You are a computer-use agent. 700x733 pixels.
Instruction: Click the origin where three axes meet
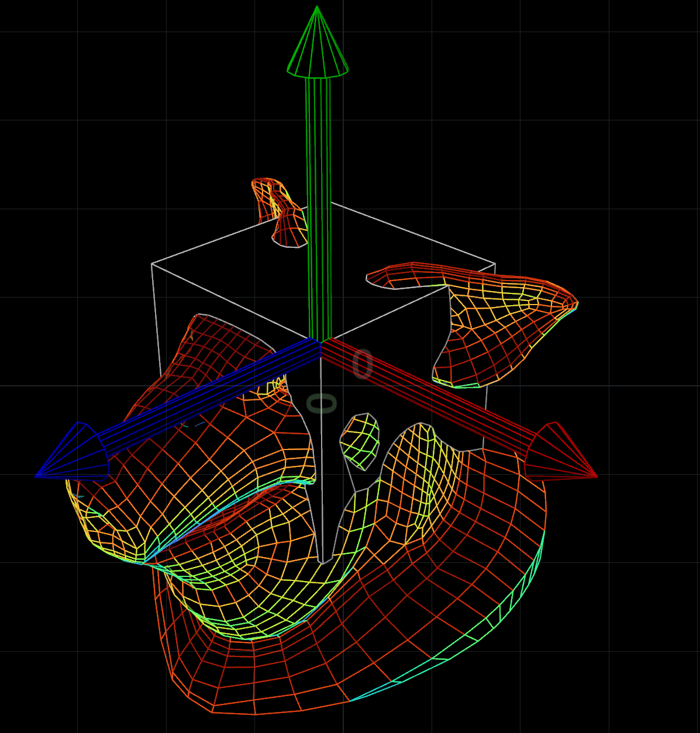[x=319, y=341]
